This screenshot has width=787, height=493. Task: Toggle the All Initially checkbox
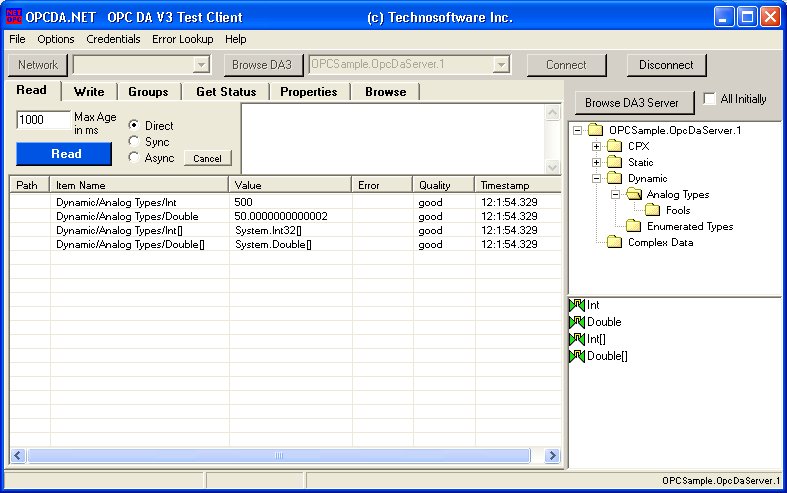coord(709,98)
